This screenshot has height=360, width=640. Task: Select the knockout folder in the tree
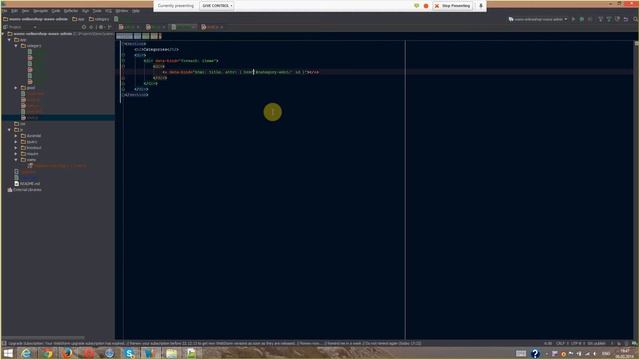click(31, 148)
